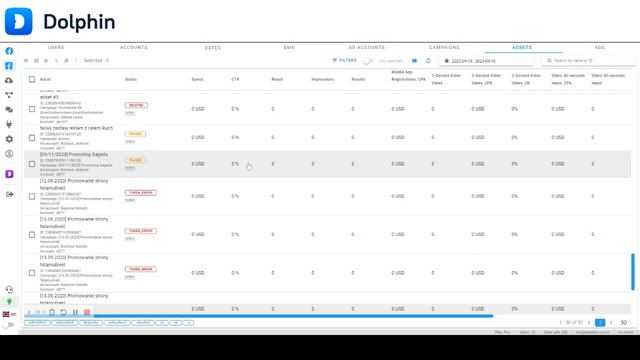
Task: Change language via the flag icon
Action: (6, 314)
